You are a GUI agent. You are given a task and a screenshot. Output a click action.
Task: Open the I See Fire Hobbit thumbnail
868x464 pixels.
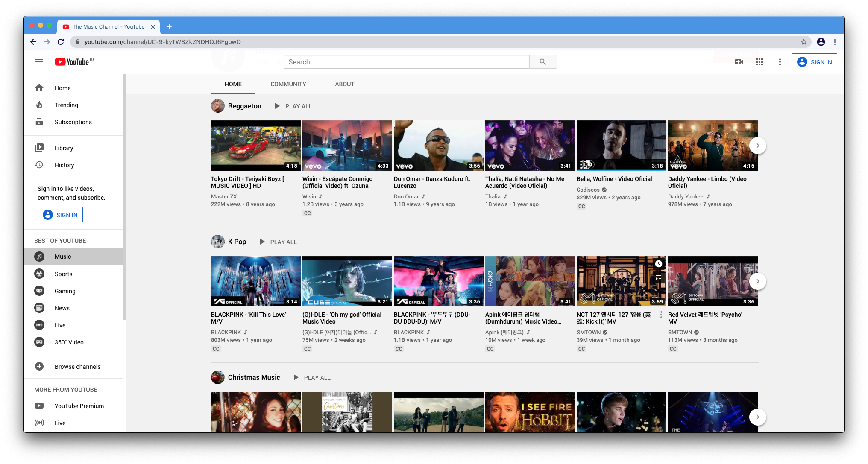530,412
